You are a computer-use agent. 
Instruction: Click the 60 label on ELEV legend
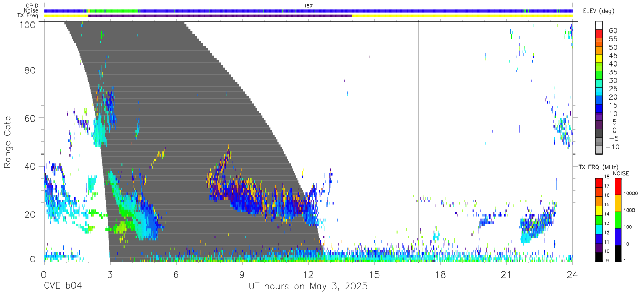point(613,30)
